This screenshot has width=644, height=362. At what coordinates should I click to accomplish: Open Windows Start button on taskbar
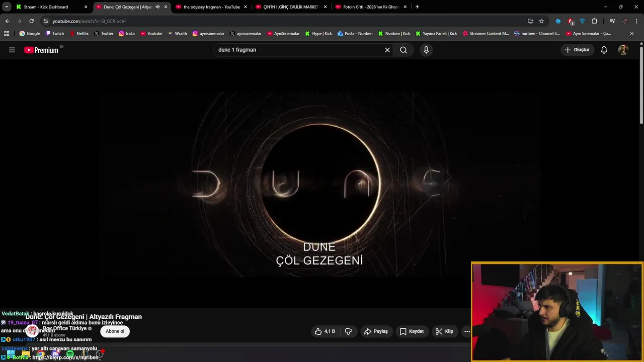point(11,355)
